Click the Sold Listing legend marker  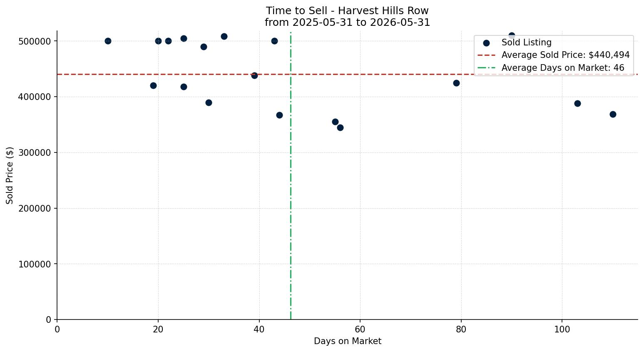click(486, 43)
